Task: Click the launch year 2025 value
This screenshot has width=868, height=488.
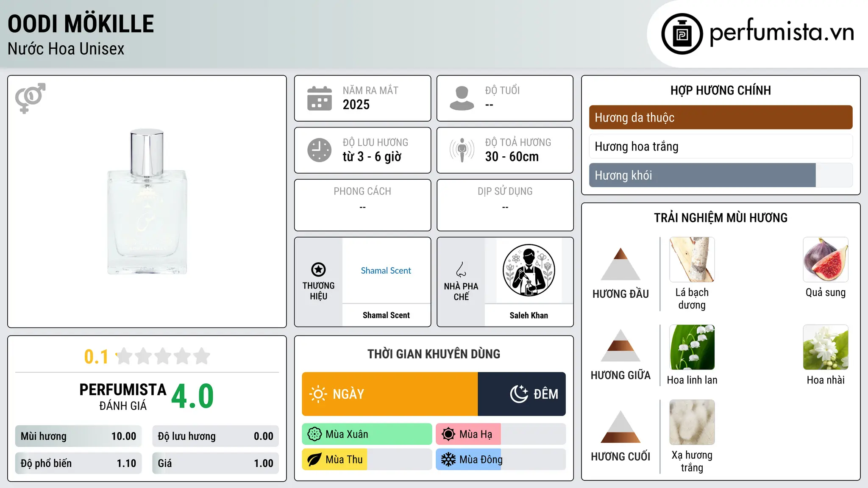Action: pyautogui.click(x=356, y=105)
